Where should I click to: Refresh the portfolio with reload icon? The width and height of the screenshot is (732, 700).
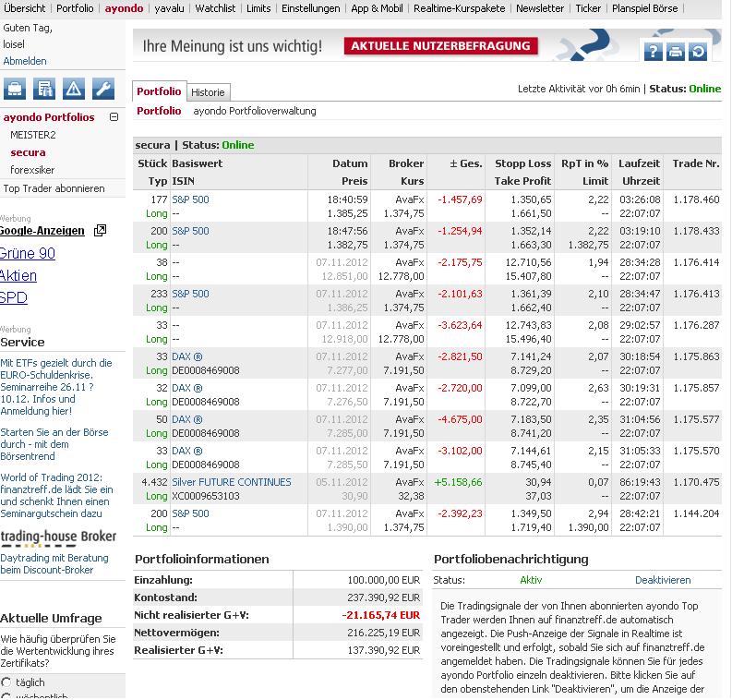tap(698, 52)
